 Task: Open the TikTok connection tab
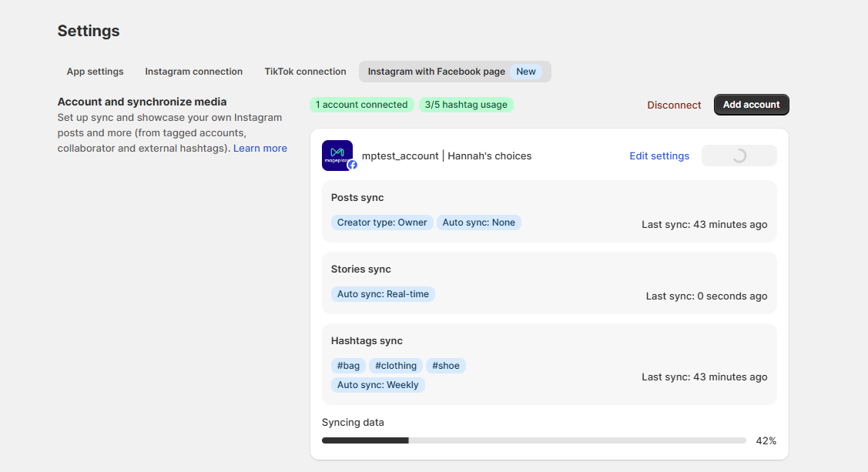point(305,72)
